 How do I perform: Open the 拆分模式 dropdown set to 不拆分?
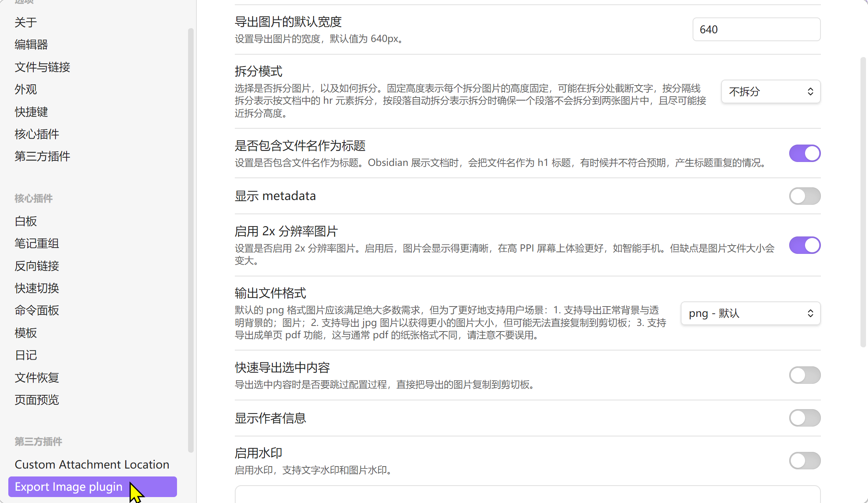tap(771, 91)
